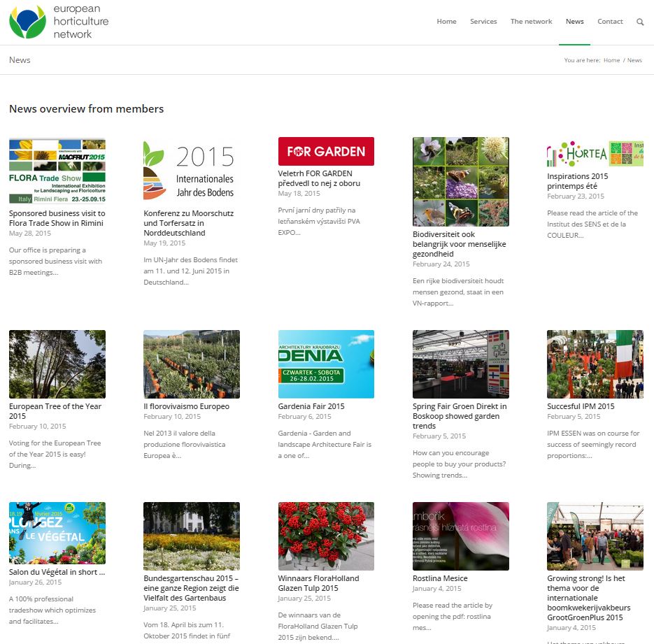This screenshot has width=654, height=644.
Task: Open Veletrh FOR GARDEN předvedl article
Action: tap(319, 178)
